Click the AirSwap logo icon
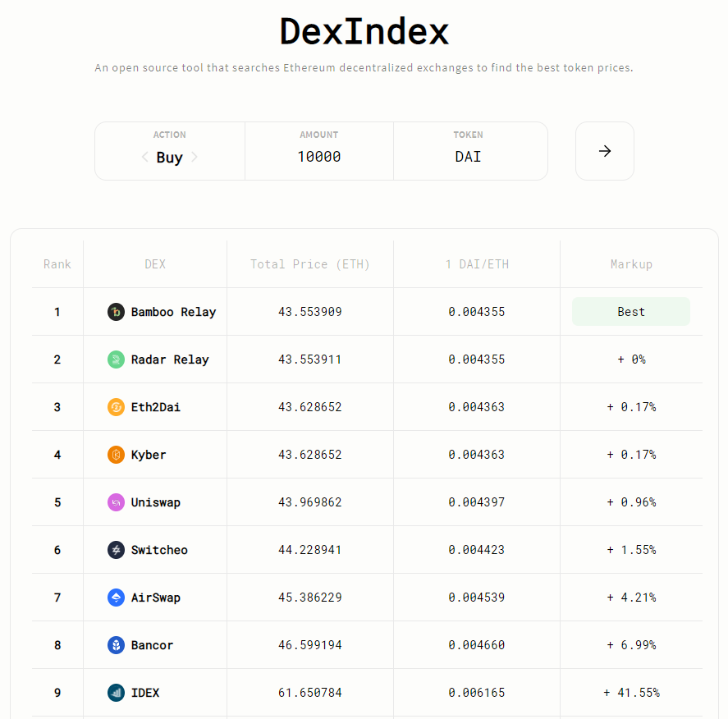Image resolution: width=728 pixels, height=719 pixels. click(116, 598)
